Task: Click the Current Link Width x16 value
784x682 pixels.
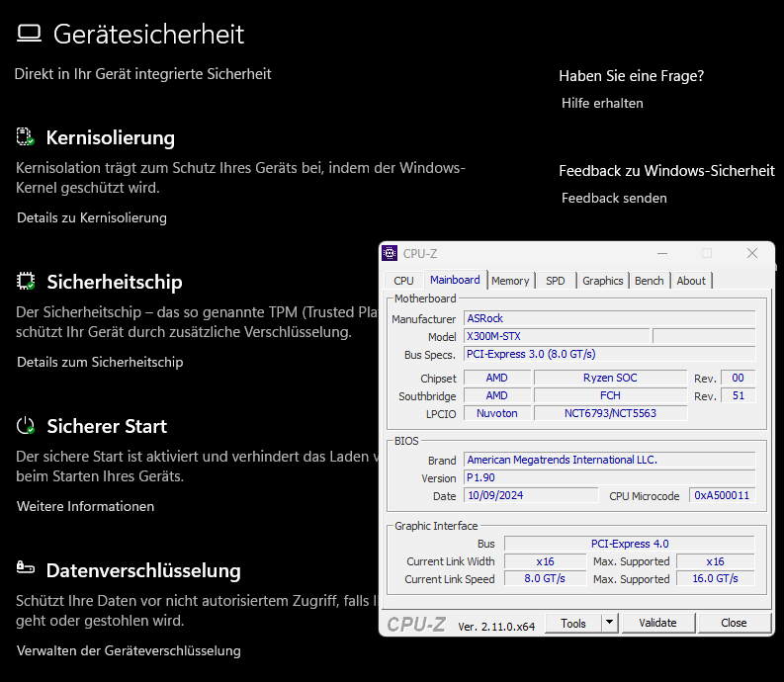Action: [x=545, y=561]
